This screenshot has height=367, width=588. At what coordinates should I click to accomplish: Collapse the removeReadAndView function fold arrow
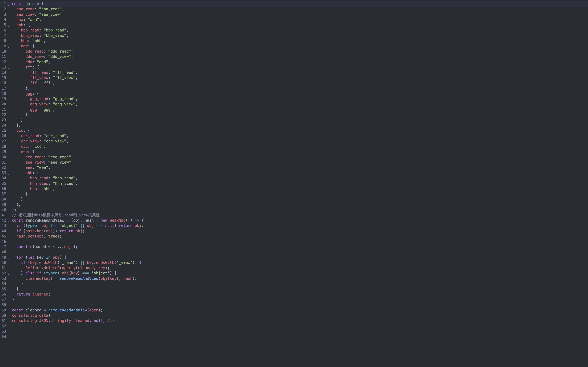[9, 221]
